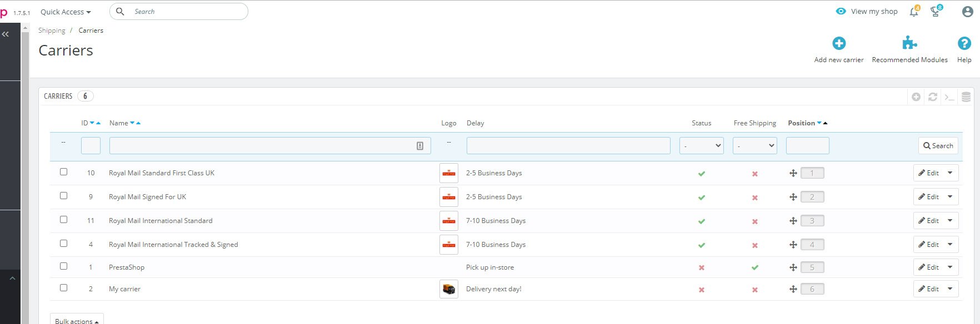Screen dimensions: 980x324
Task: Expand Edit dropdown arrow for My carrier
Action: click(950, 289)
